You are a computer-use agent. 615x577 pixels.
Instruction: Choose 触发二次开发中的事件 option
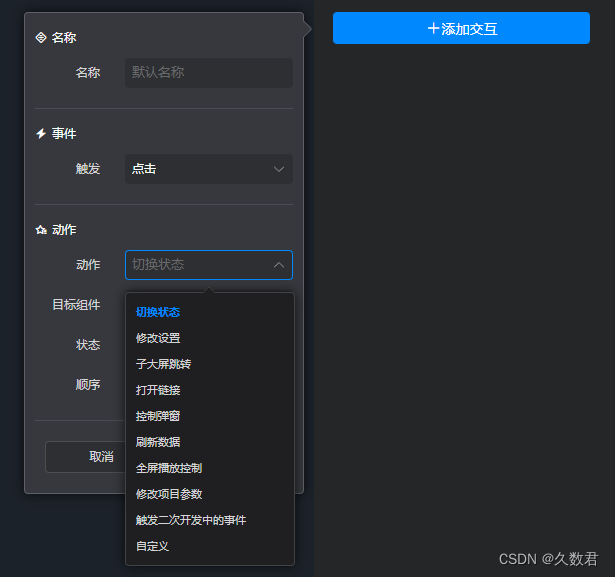(x=191, y=520)
